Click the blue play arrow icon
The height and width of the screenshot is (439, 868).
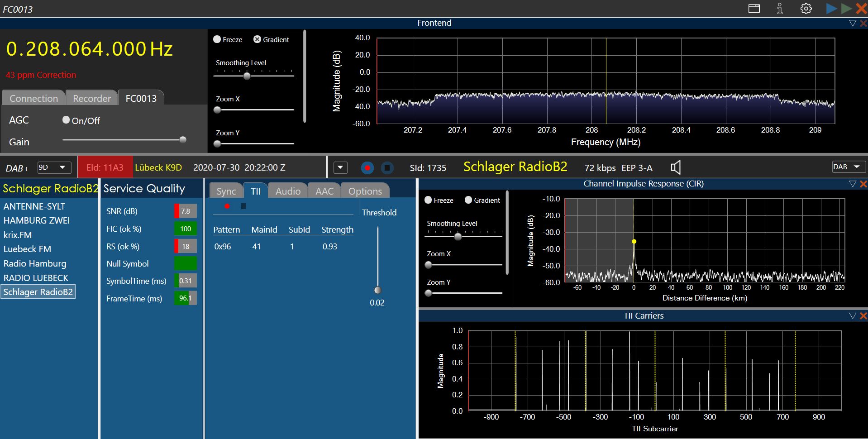pos(831,8)
